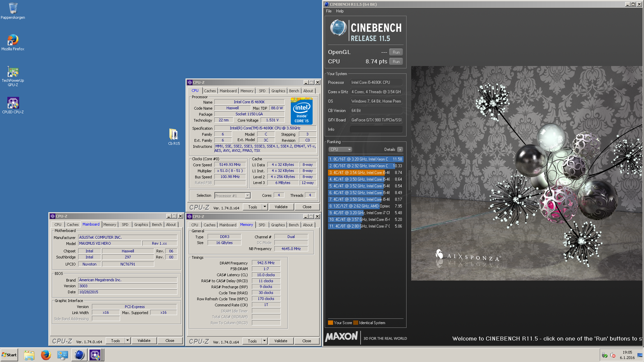The height and width of the screenshot is (362, 644).
Task: Switch to Caches tab in top CPU-Z window
Action: [x=210, y=91]
